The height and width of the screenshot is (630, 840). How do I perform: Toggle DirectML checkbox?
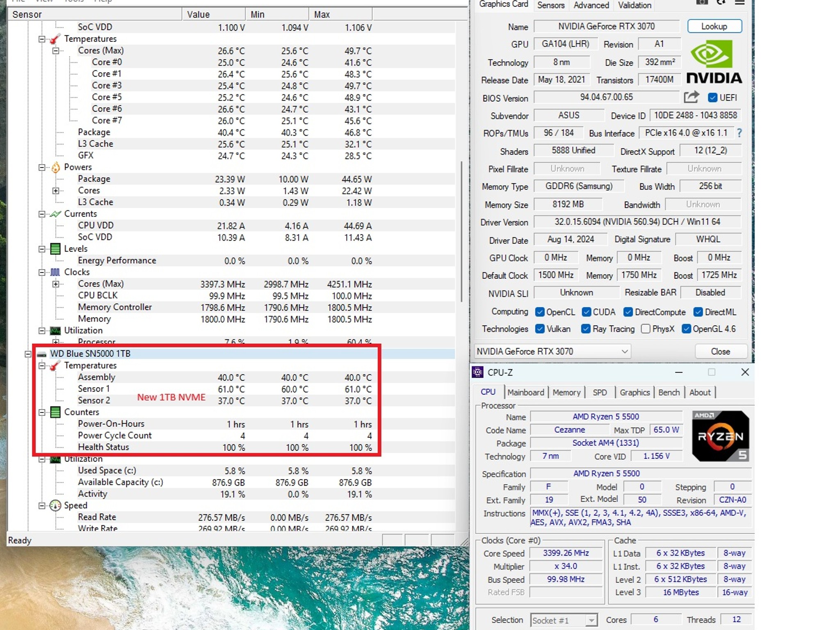(x=698, y=312)
